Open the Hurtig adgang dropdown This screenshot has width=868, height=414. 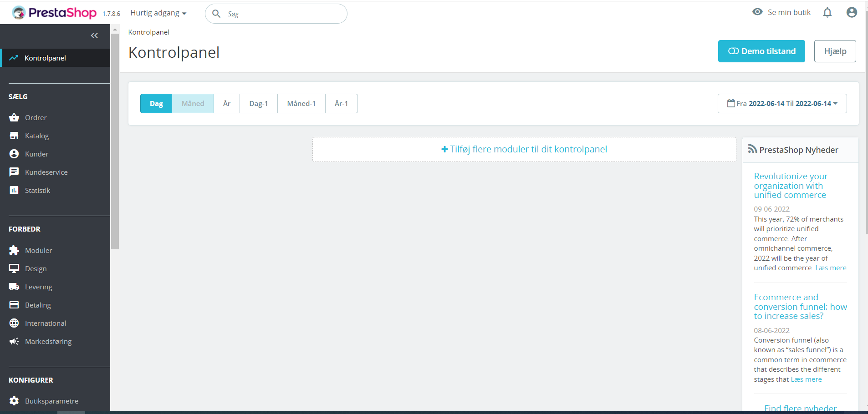[x=158, y=13]
